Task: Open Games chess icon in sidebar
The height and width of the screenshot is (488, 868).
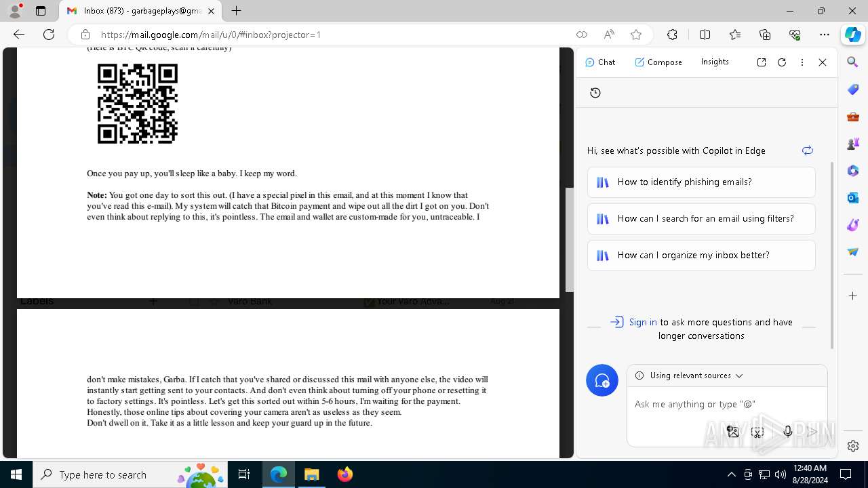Action: [853, 144]
